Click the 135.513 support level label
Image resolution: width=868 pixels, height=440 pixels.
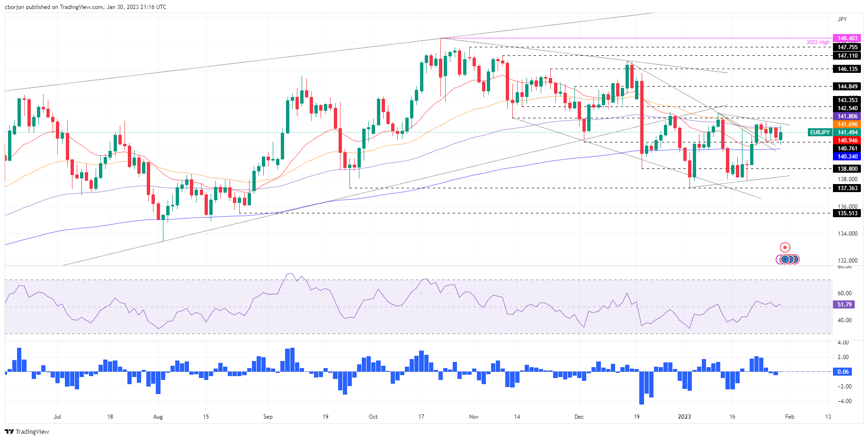coord(847,213)
